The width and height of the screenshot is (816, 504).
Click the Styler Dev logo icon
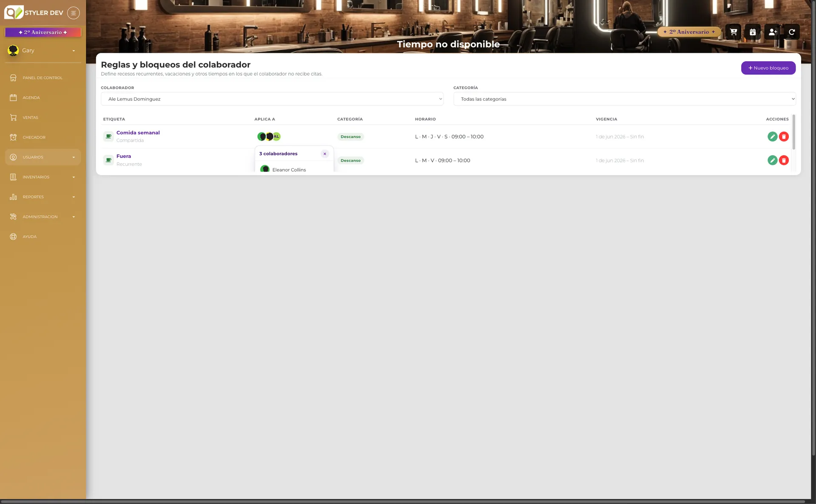pyautogui.click(x=14, y=12)
